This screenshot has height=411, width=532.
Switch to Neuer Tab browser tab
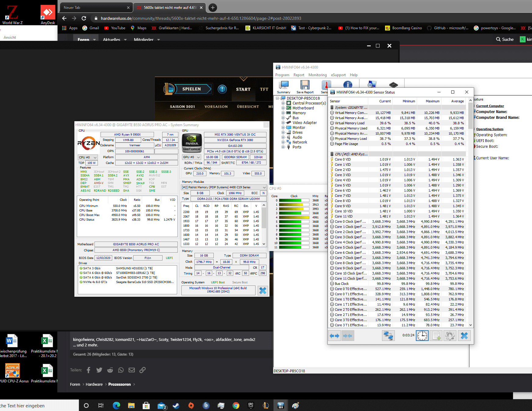(96, 8)
